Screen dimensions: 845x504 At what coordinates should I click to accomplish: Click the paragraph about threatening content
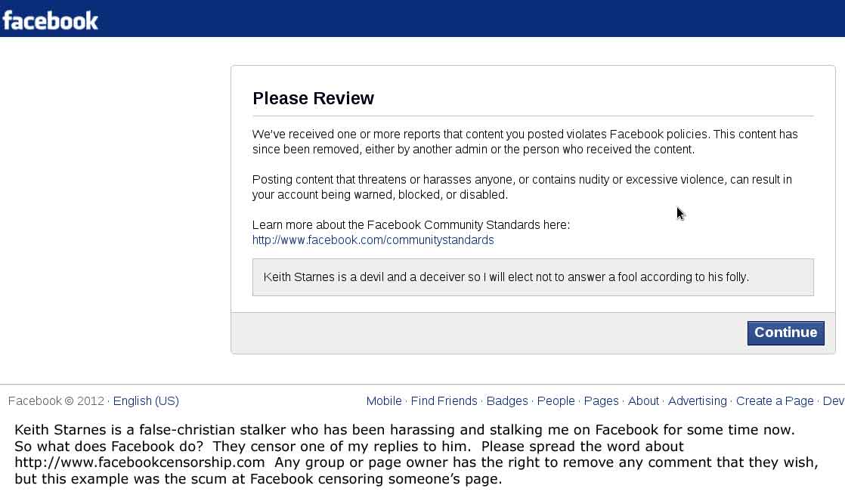[x=522, y=187]
